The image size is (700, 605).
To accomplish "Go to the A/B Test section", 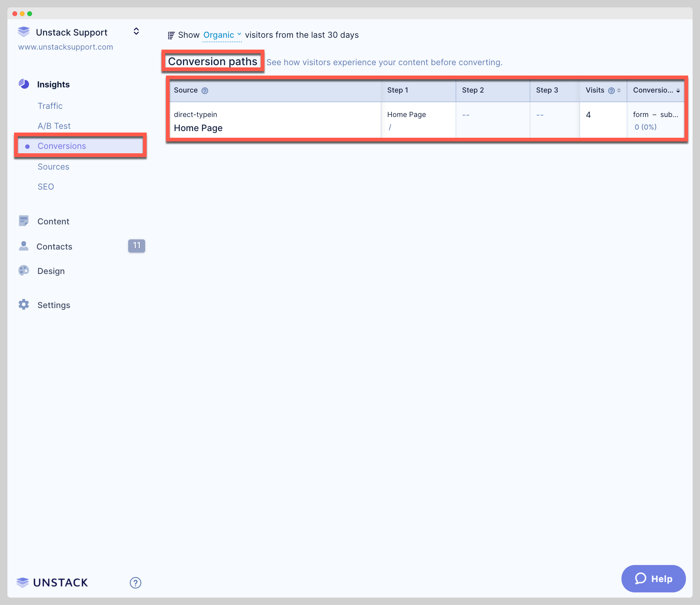I will [x=54, y=126].
